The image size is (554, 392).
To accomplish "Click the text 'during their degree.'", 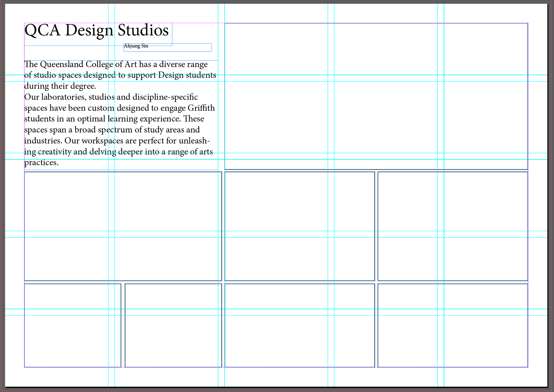I will (x=60, y=86).
